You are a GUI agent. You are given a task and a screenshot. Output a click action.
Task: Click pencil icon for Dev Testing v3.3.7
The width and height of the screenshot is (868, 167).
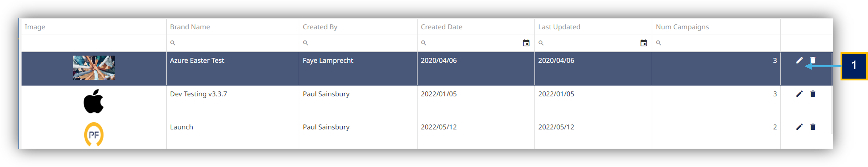(x=799, y=94)
